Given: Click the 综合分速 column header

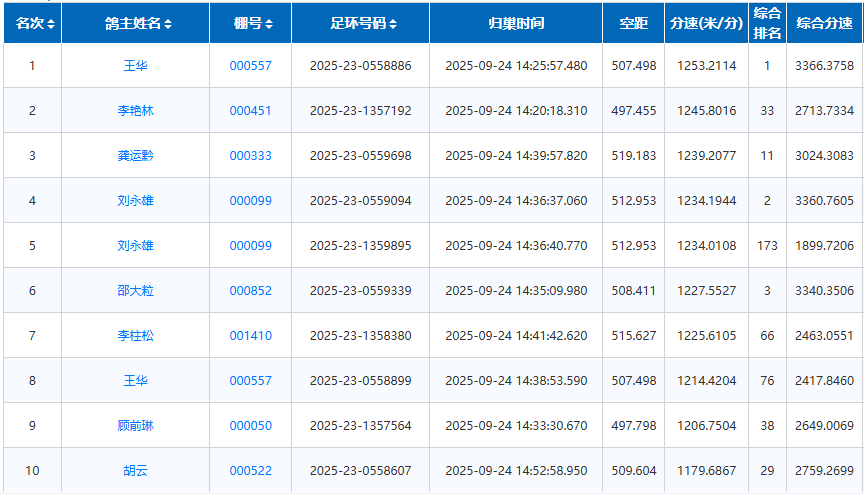Looking at the screenshot, I should click(825, 23).
